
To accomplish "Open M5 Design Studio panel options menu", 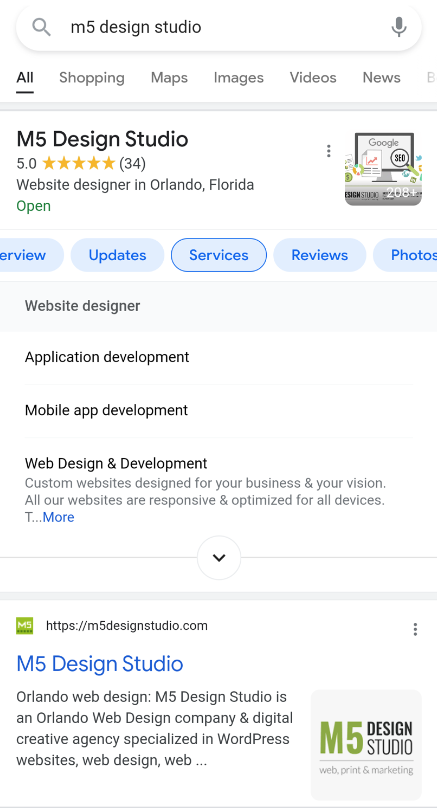I will pyautogui.click(x=329, y=151).
